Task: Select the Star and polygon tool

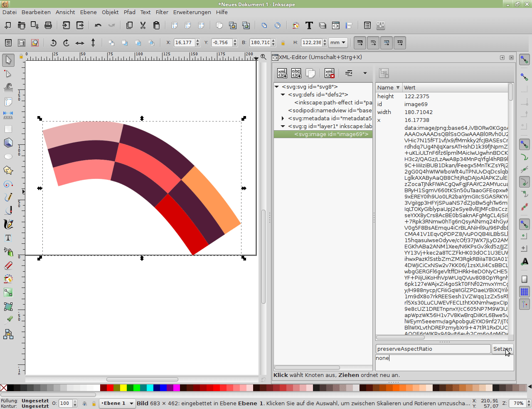Action: pyautogui.click(x=8, y=170)
